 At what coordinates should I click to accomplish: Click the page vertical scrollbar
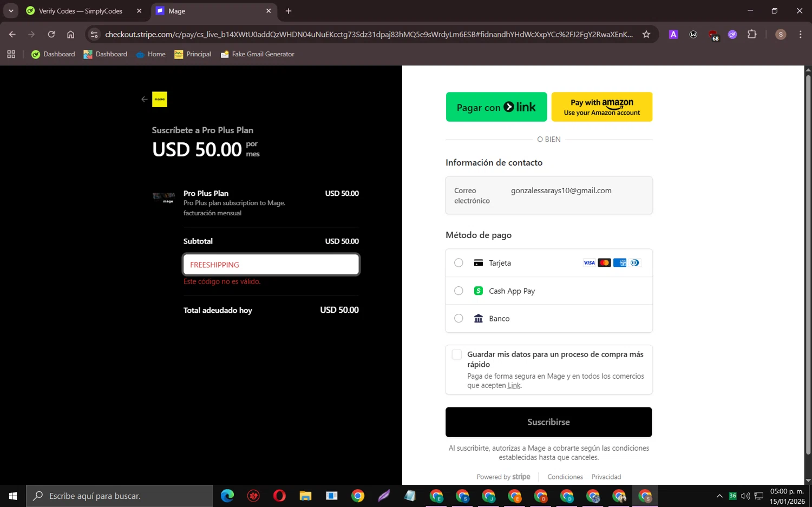(808, 265)
